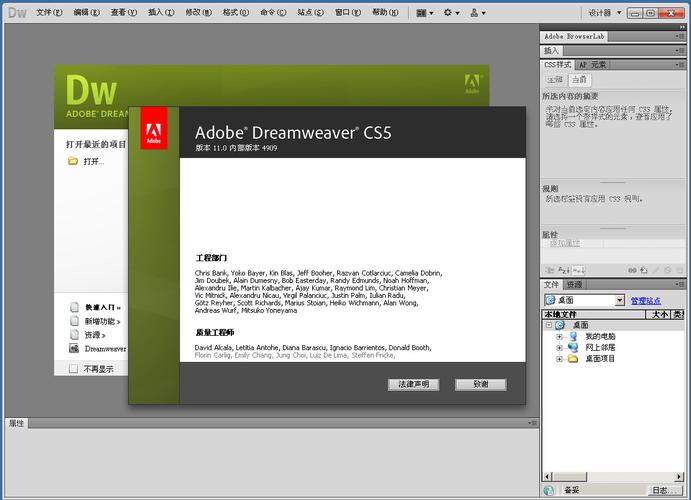Open the 修改(M) menu
Screen dimensions: 691x500
tap(199, 13)
